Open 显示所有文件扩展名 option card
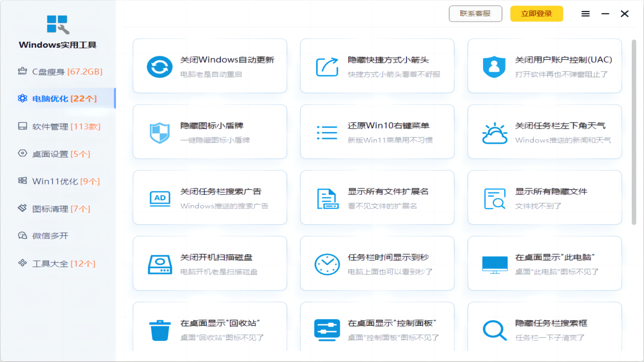The width and height of the screenshot is (644, 362). point(377,198)
